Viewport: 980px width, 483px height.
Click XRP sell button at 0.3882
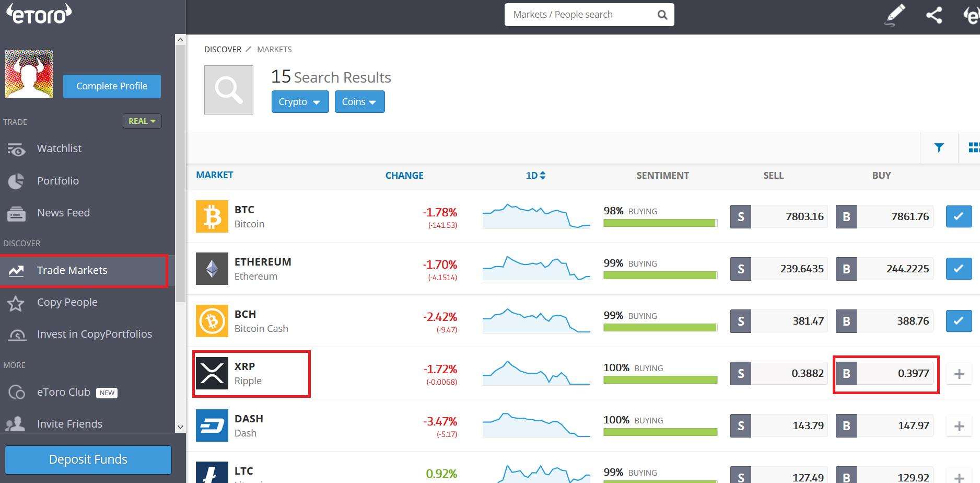click(779, 373)
